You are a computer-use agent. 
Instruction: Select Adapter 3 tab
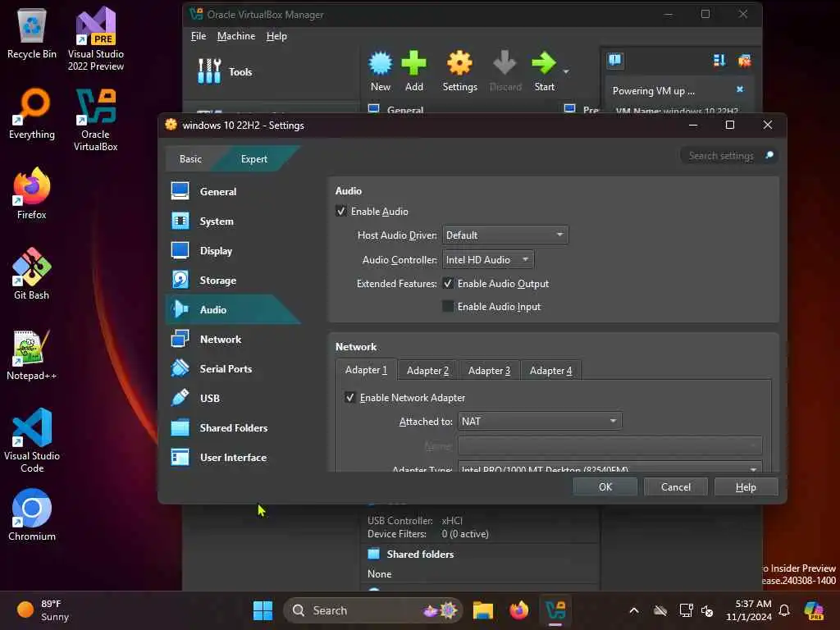pyautogui.click(x=489, y=370)
